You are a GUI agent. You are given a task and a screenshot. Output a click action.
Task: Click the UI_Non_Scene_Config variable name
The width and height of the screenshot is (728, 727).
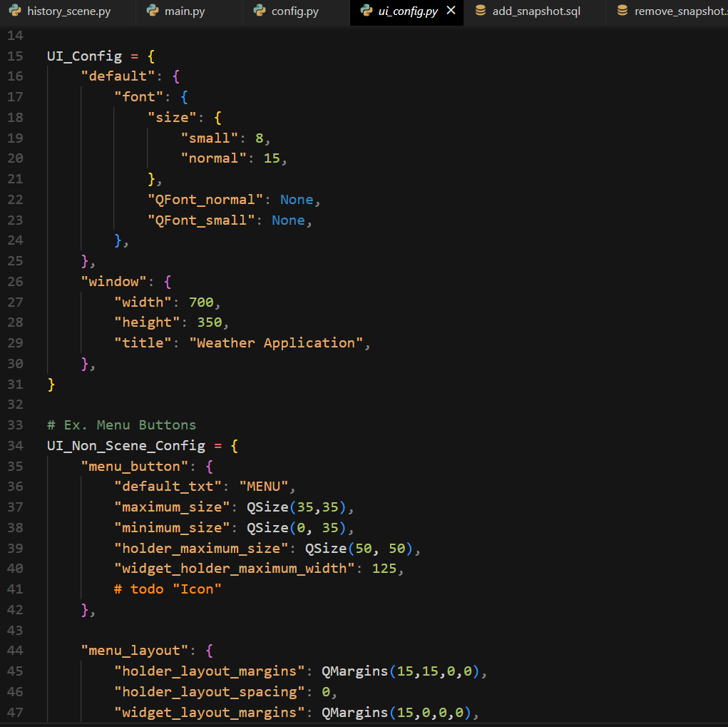click(125, 446)
